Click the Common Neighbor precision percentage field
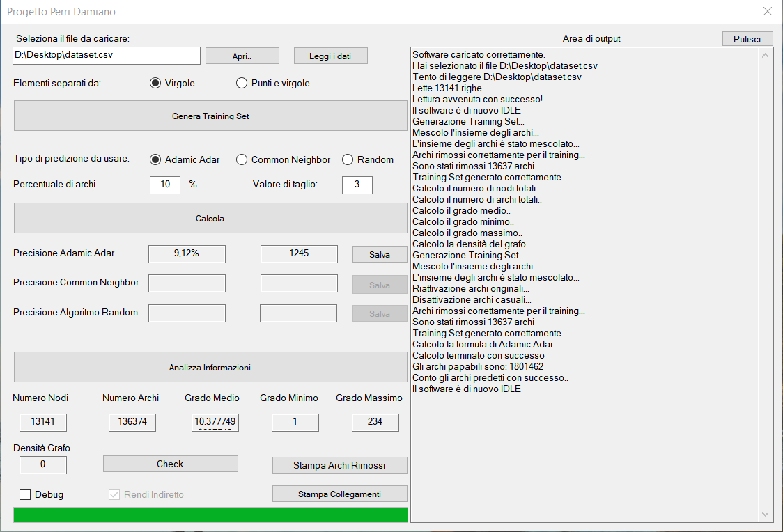The width and height of the screenshot is (783, 532). pos(187,283)
